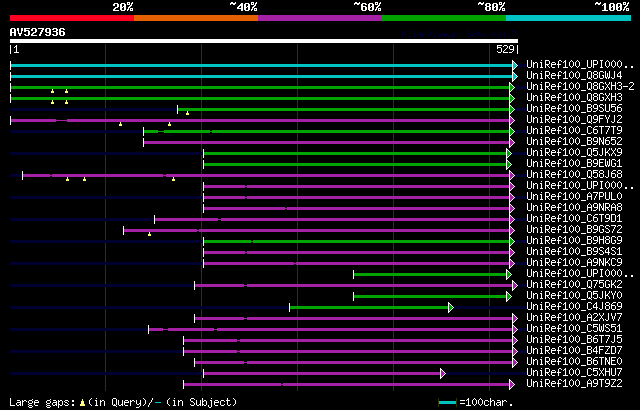This screenshot has width=640, height=410.
Task: Select the UniRef100_B9EWG1 label
Action: tap(574, 164)
